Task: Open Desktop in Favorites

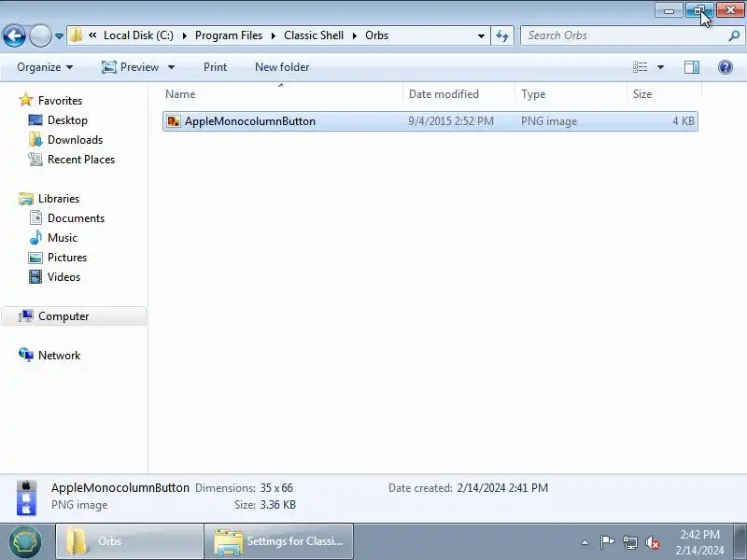Action: [67, 120]
